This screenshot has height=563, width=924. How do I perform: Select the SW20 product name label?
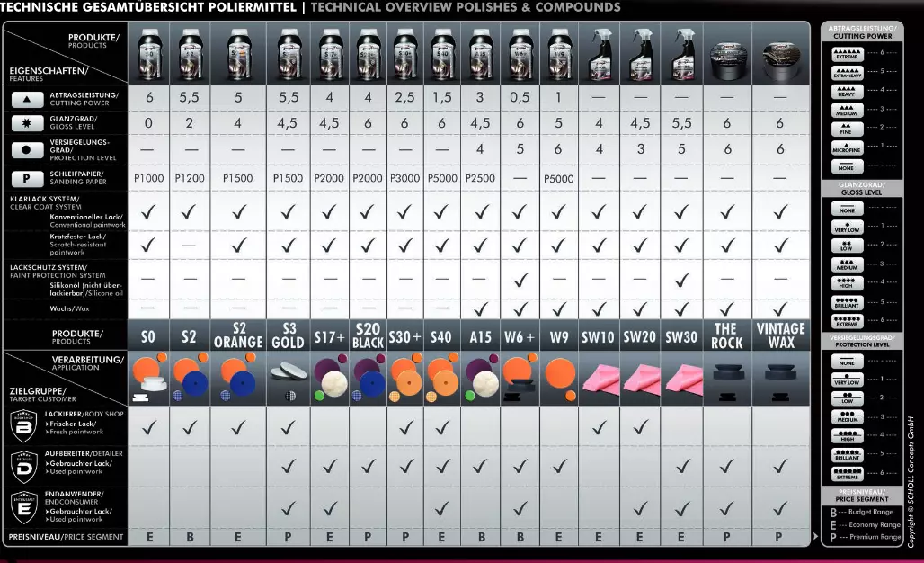640,336
